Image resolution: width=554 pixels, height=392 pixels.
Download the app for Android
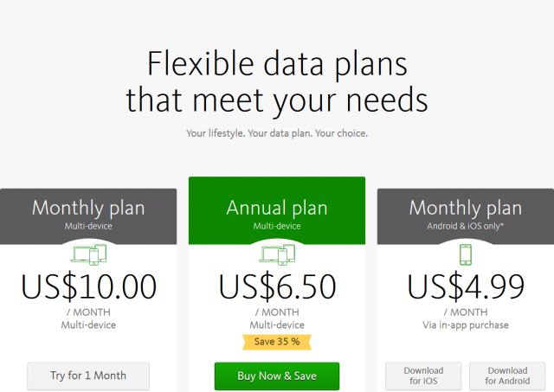[x=507, y=376]
